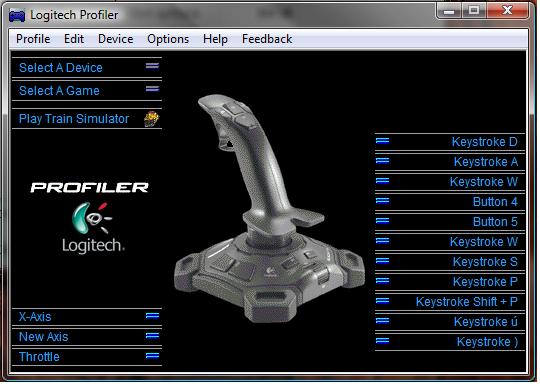Open the Feedback menu
The width and height of the screenshot is (540, 386).
(x=267, y=39)
